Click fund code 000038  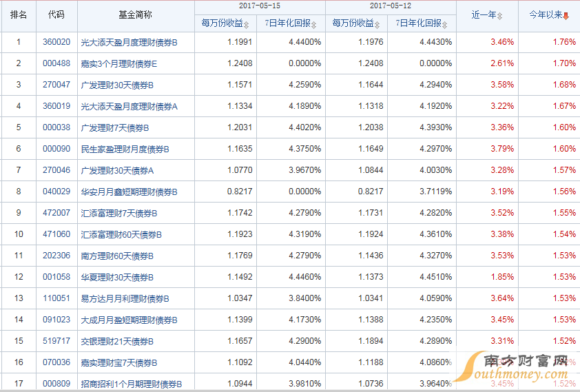[56, 127]
